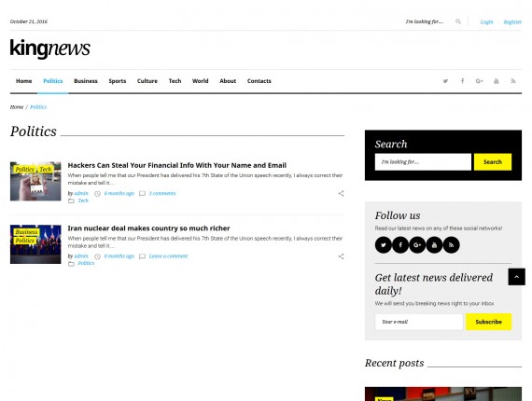This screenshot has height=401, width=532.
Task: Select the Politics menu item
Action: (x=53, y=81)
